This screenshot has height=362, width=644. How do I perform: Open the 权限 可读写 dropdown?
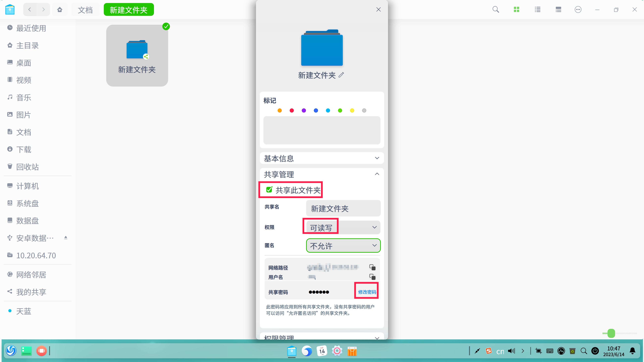pyautogui.click(x=343, y=227)
